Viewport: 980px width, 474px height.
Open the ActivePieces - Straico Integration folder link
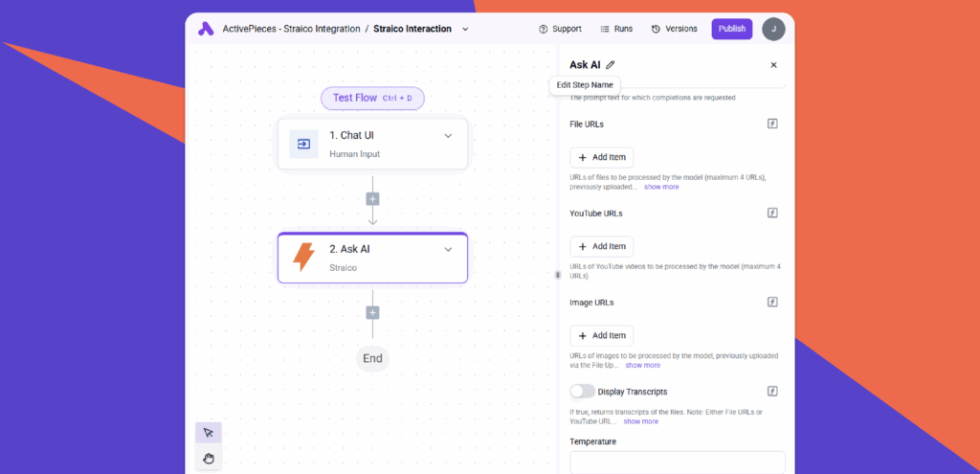291,29
